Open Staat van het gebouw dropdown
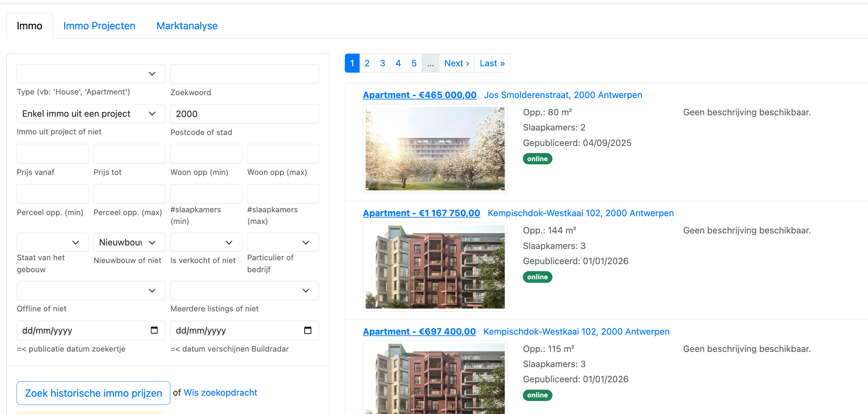 coord(52,242)
